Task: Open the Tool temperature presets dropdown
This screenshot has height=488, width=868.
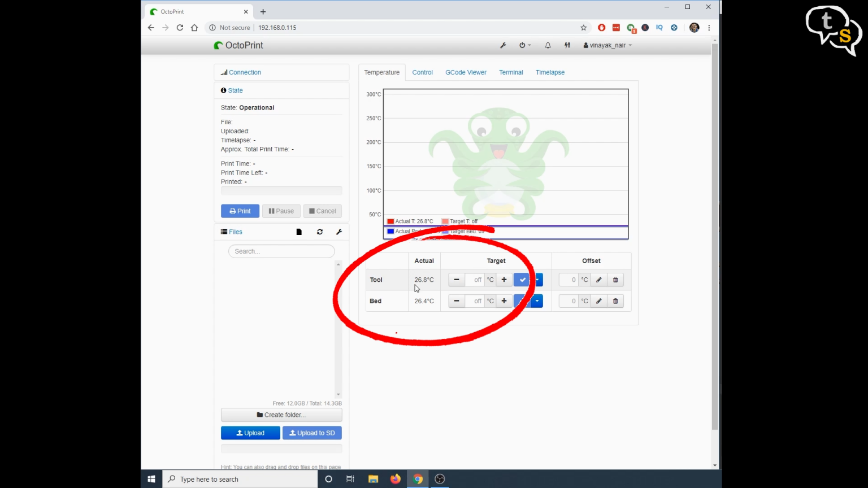Action: click(x=536, y=280)
